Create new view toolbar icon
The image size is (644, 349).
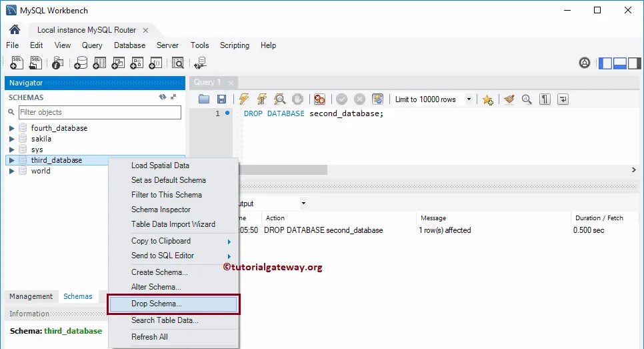(118, 63)
